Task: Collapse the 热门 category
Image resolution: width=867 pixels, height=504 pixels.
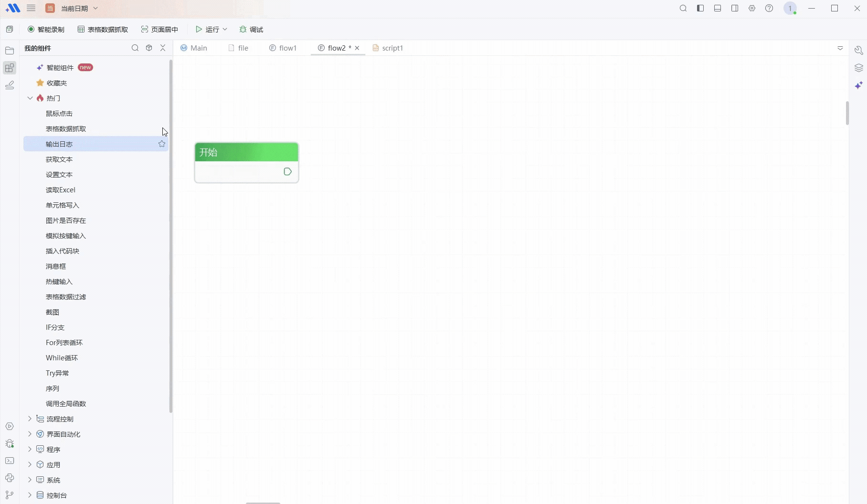Action: pyautogui.click(x=30, y=98)
